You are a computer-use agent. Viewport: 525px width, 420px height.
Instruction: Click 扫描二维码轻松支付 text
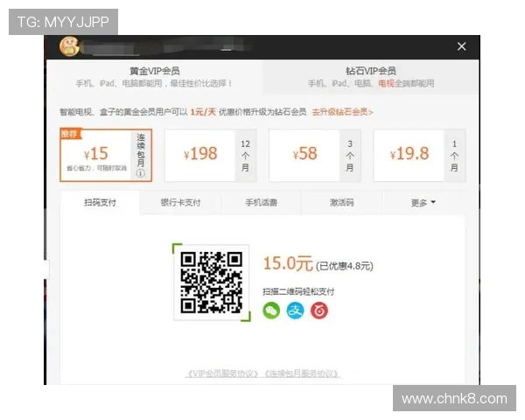click(298, 291)
